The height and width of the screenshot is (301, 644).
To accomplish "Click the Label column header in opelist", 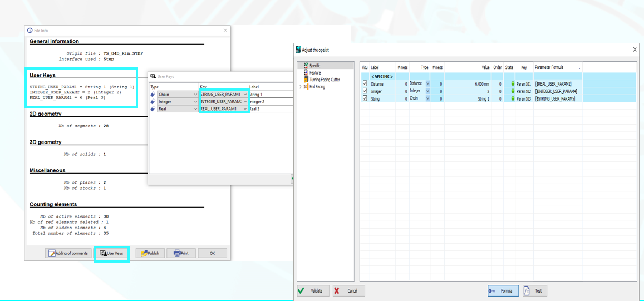I will tap(382, 67).
